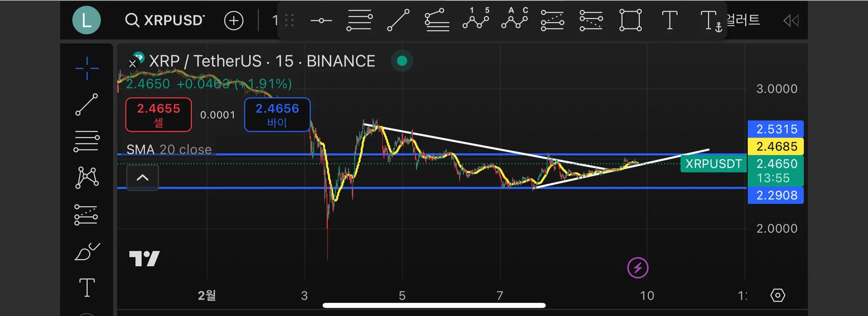Viewport: 868px width, 316px height.
Task: Click the blue 2.4656 buy button
Action: coord(277,115)
